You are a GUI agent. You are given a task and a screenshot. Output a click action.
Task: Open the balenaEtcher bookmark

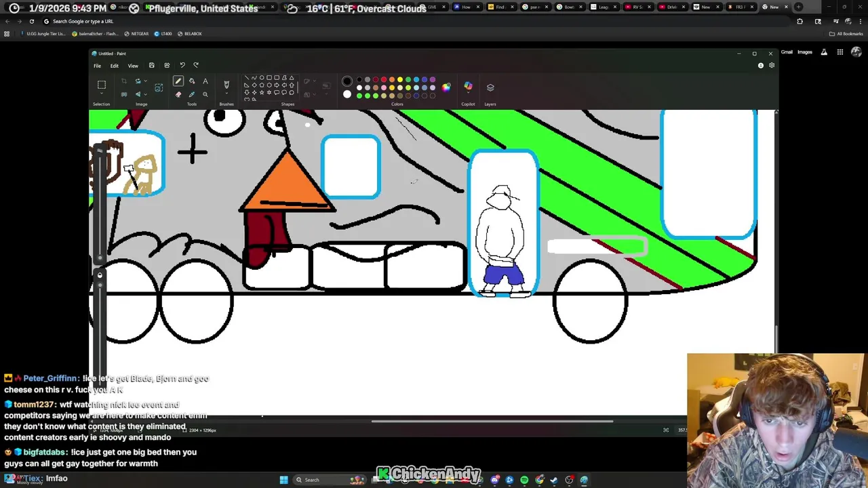[x=96, y=33]
